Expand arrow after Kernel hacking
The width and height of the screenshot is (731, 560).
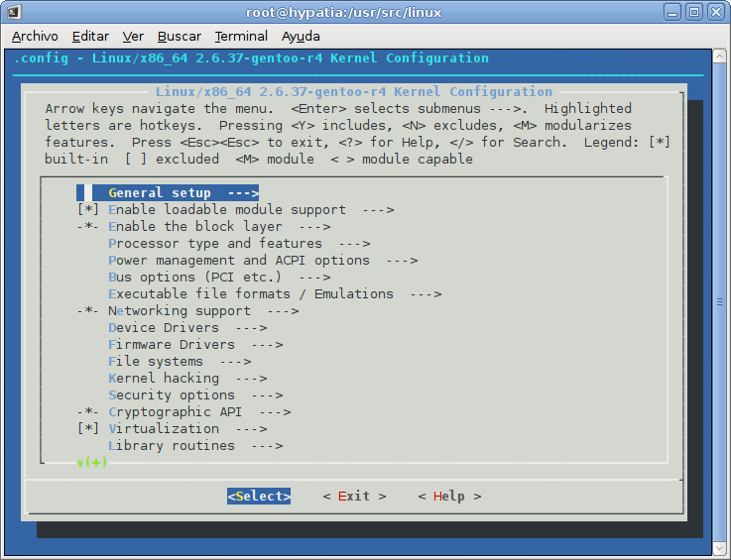point(251,379)
